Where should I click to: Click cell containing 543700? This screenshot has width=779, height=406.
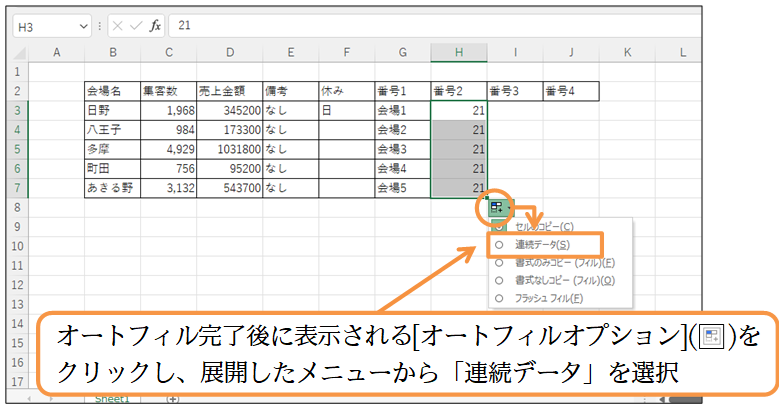(230, 188)
